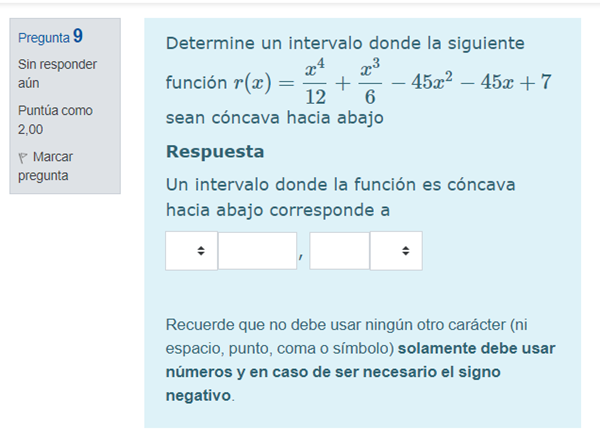Click the Sin responder aún status text
Viewport: 600px width, 445px height.
coord(57,74)
